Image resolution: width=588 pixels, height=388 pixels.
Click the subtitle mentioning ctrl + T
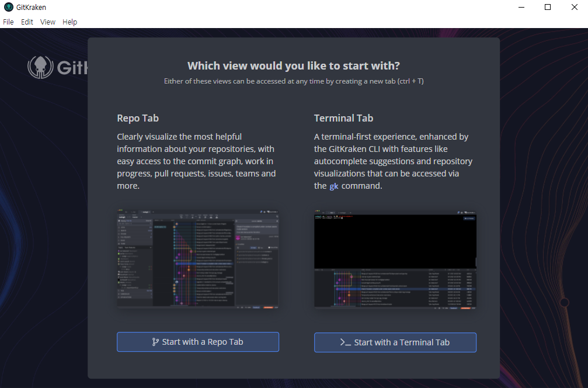[x=294, y=81]
